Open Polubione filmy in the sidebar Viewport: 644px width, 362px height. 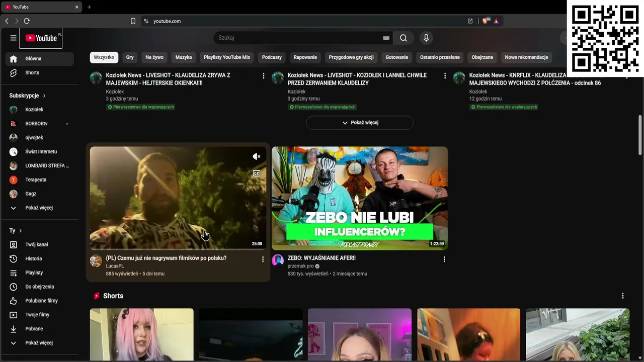pos(40,301)
